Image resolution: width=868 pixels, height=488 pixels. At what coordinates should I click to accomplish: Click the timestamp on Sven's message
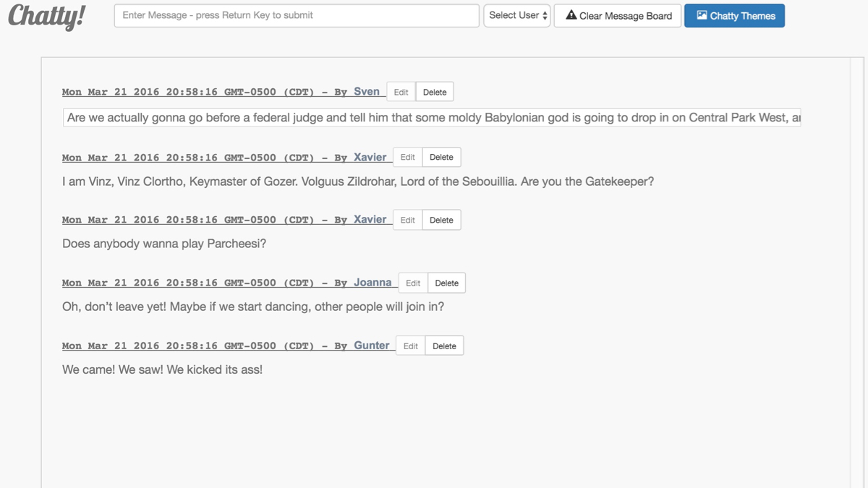click(x=188, y=92)
